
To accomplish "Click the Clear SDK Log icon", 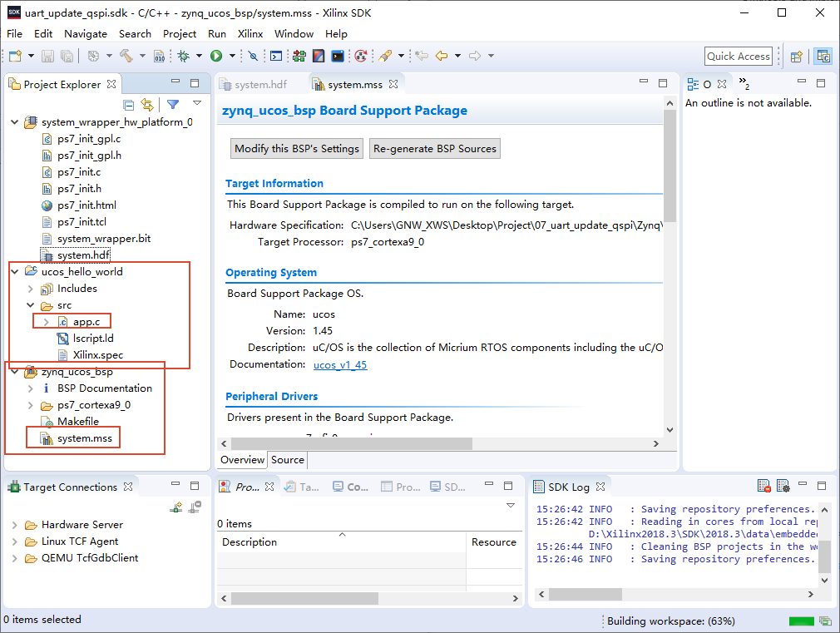I will [x=764, y=486].
